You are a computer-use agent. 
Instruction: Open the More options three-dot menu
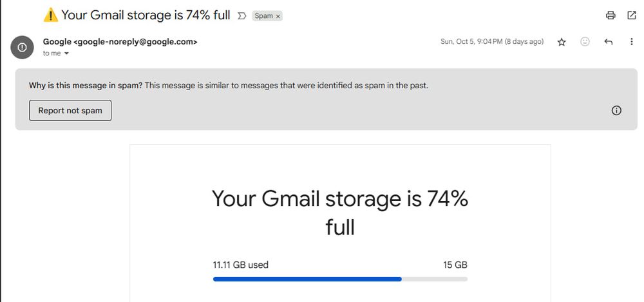[x=631, y=42]
